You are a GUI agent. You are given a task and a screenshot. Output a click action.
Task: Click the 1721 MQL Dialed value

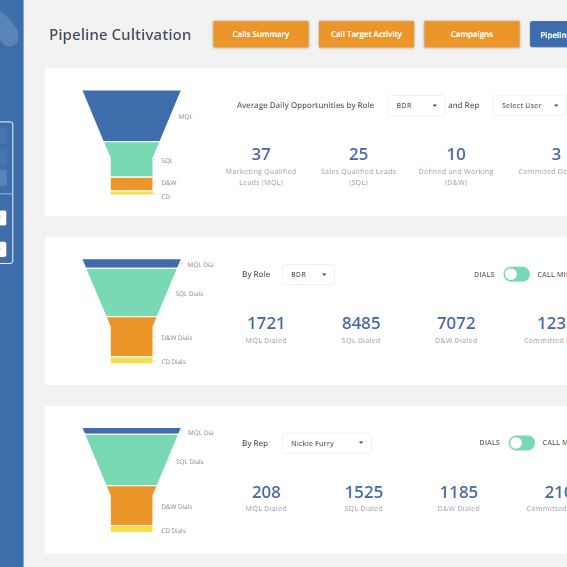(266, 323)
